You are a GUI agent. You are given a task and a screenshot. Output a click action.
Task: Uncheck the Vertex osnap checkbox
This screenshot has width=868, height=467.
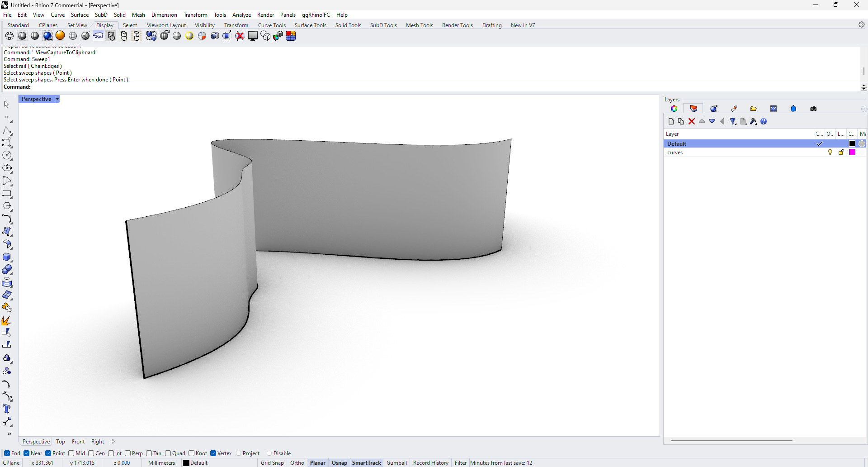pyautogui.click(x=213, y=453)
